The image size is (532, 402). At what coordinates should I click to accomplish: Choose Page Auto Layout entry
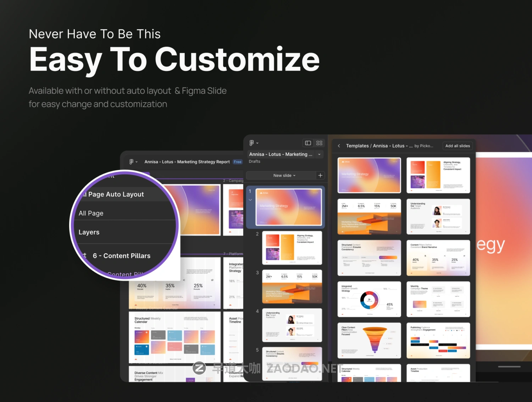pos(116,194)
